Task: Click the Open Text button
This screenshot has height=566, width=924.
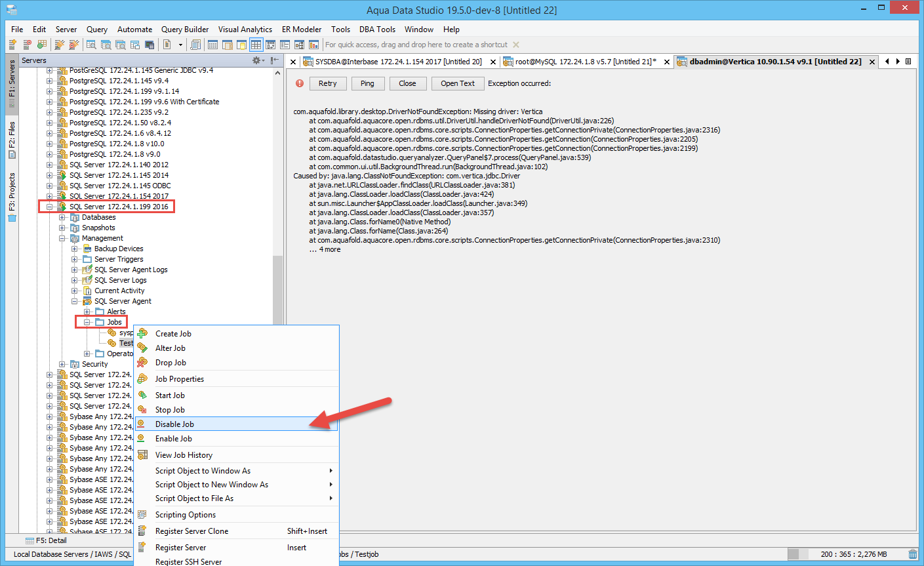Action: click(458, 83)
